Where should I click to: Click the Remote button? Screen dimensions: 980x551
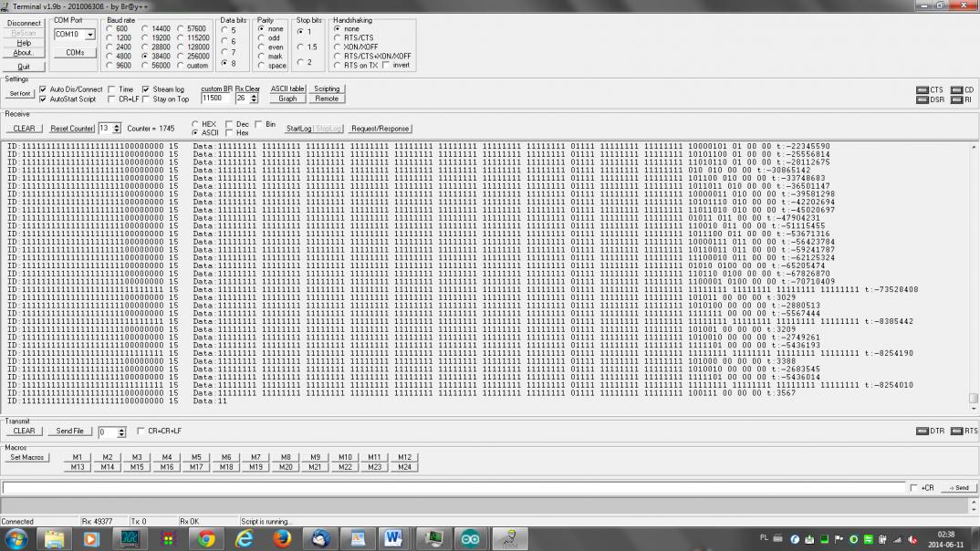pos(327,99)
